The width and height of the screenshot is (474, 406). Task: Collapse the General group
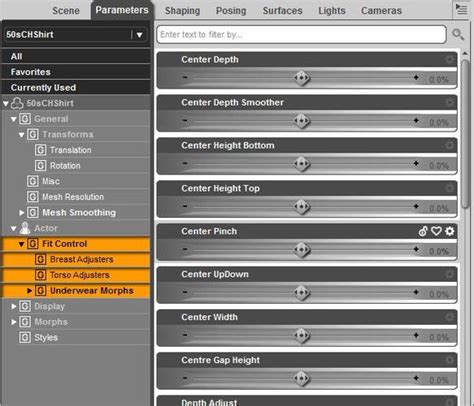[x=13, y=119]
